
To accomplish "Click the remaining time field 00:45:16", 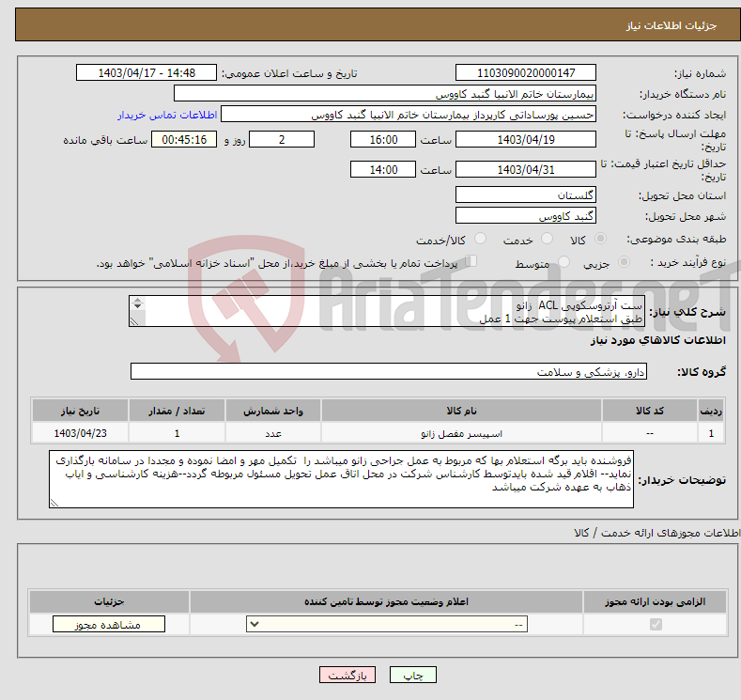I will [x=184, y=139].
